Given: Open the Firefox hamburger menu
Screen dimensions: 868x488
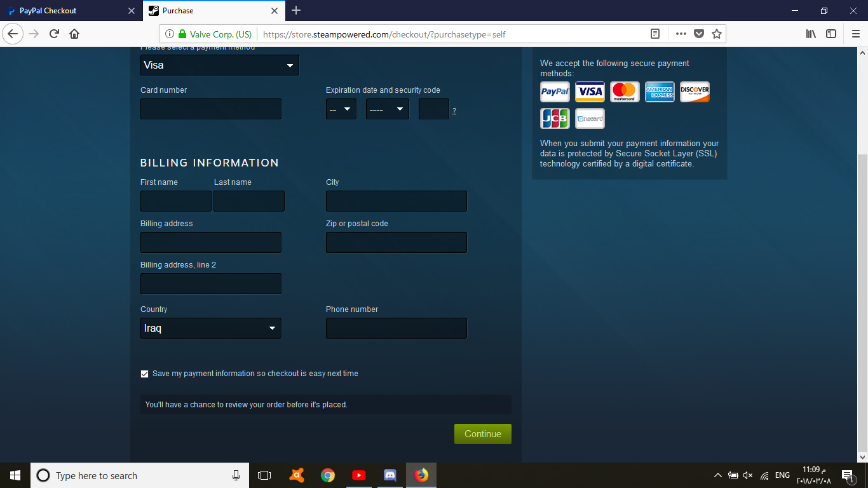Looking at the screenshot, I should (855, 34).
